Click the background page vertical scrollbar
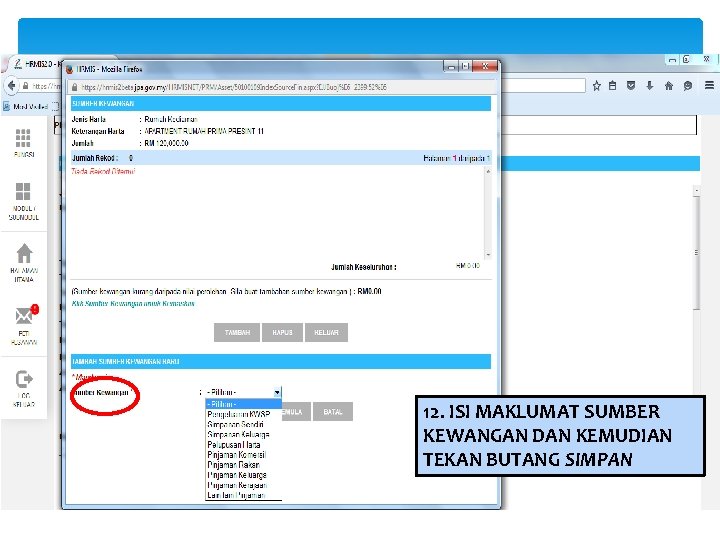The width and height of the screenshot is (720, 540). pyautogui.click(x=697, y=253)
